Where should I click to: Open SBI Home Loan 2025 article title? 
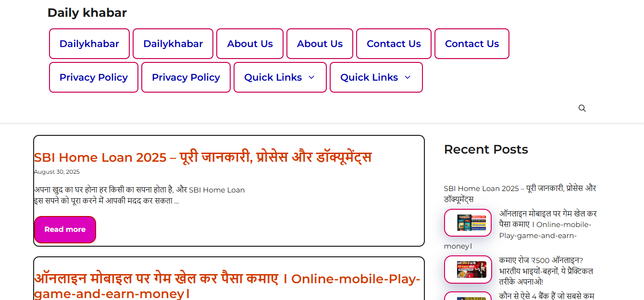203,157
